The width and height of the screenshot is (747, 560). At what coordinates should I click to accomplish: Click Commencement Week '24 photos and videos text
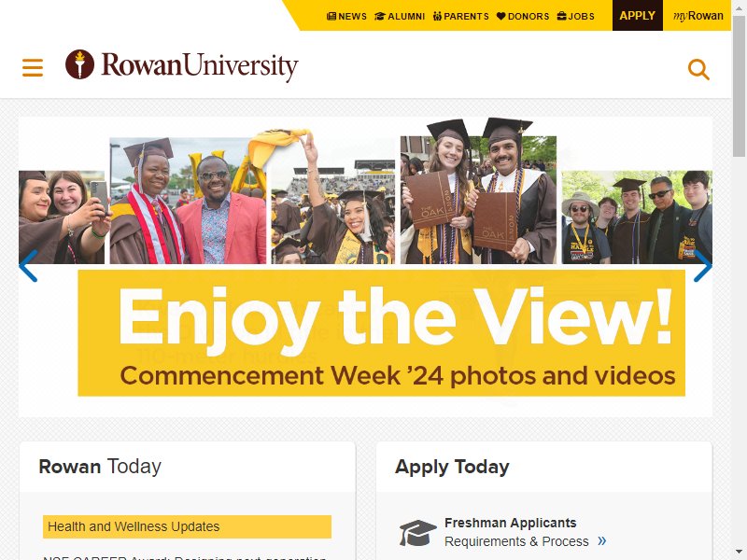[398, 375]
